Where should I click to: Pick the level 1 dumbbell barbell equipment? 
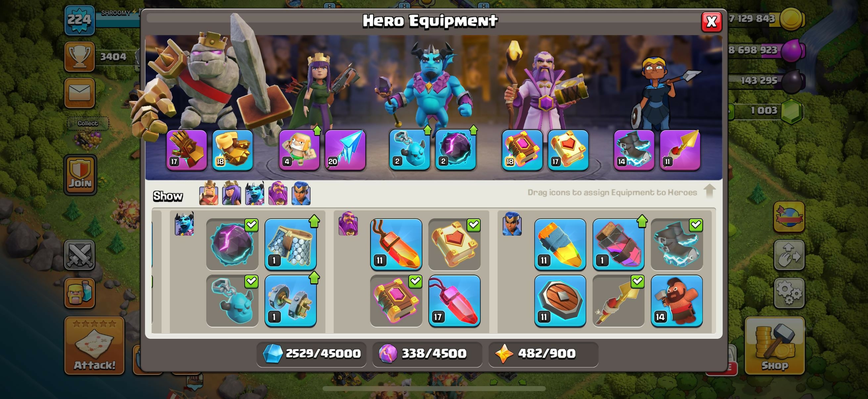point(290,301)
